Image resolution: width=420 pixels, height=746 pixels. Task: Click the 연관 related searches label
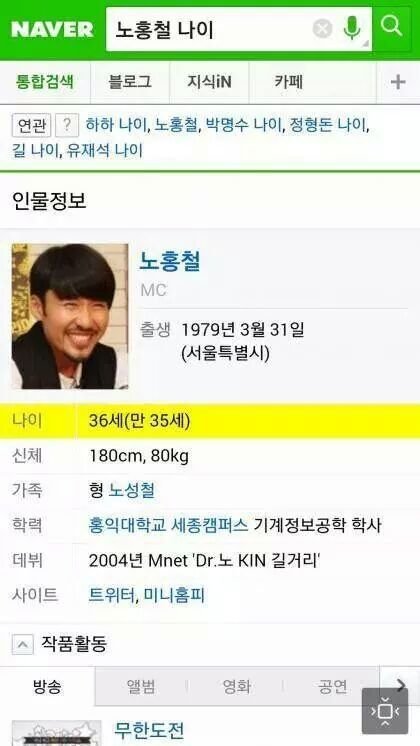(x=32, y=126)
